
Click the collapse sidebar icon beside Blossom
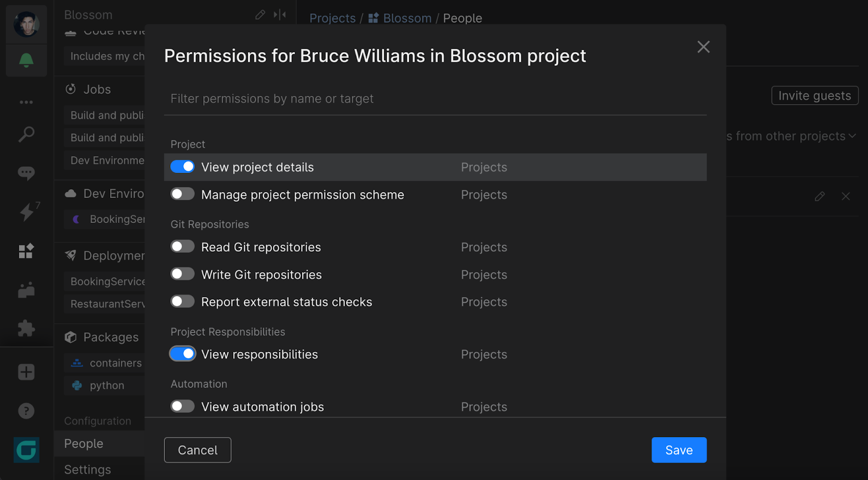coord(280,15)
